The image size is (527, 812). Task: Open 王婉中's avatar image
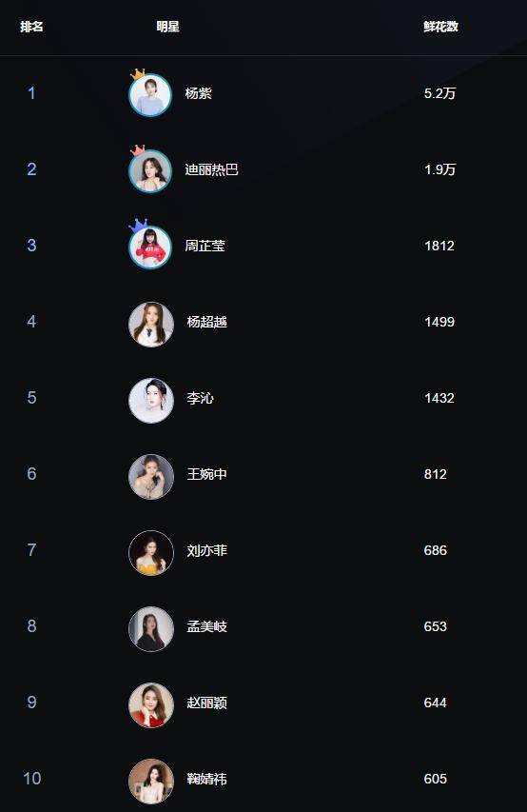[x=151, y=477]
